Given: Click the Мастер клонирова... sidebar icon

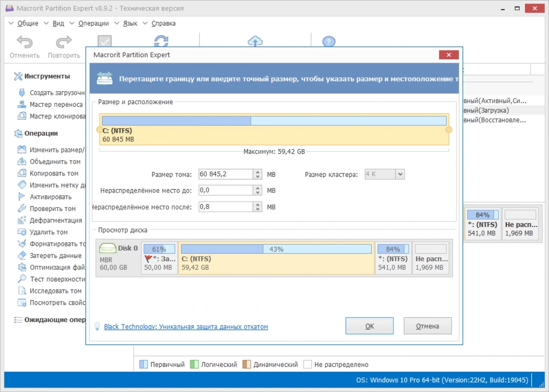Looking at the screenshot, I should [22, 116].
